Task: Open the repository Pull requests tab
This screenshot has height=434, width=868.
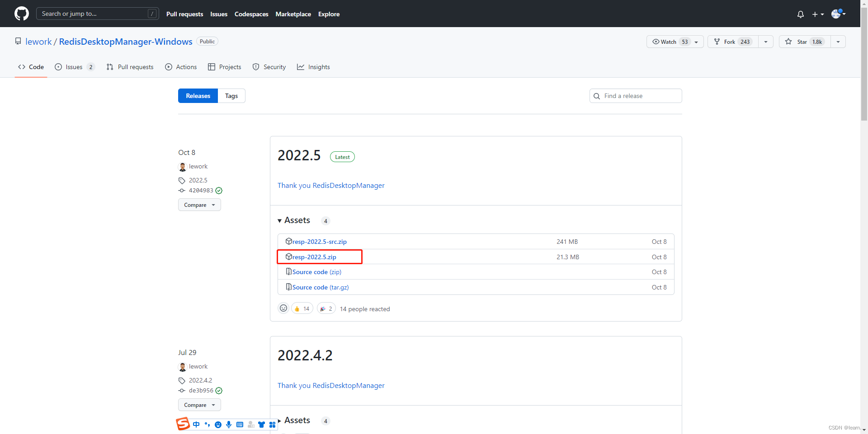Action: (x=130, y=67)
